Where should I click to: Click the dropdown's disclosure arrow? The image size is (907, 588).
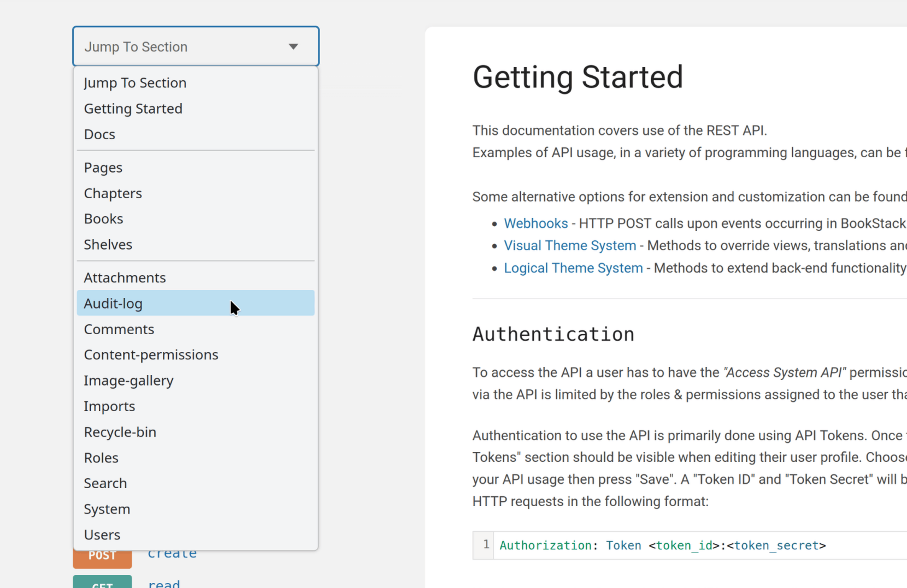tap(293, 46)
